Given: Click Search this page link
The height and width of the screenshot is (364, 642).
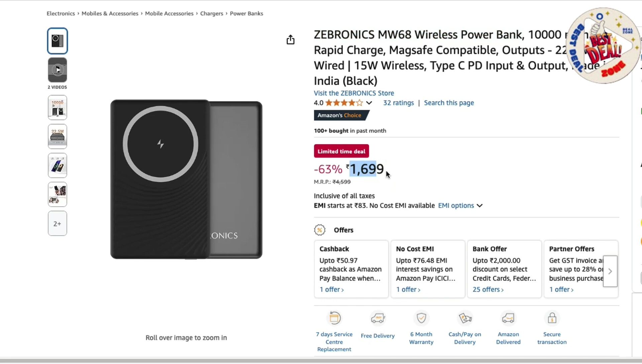Looking at the screenshot, I should point(449,103).
